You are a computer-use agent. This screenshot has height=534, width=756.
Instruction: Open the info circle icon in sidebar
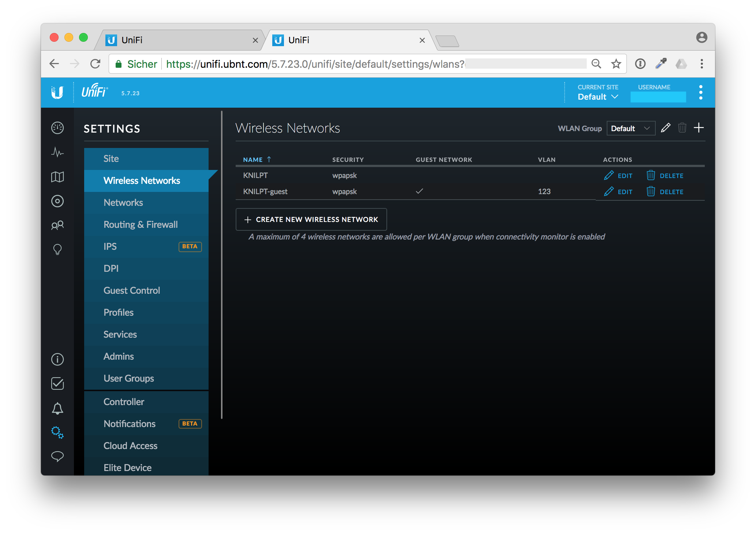click(57, 359)
